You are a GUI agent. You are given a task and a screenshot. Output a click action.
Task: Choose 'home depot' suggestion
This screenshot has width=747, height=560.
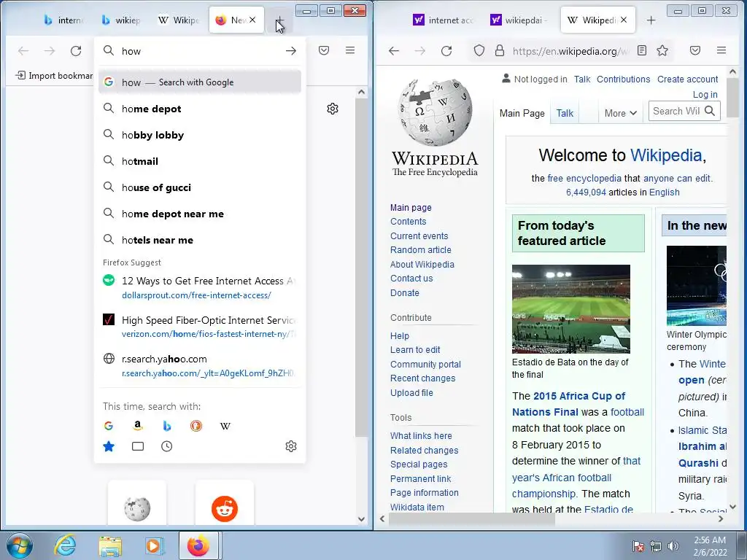point(200,109)
